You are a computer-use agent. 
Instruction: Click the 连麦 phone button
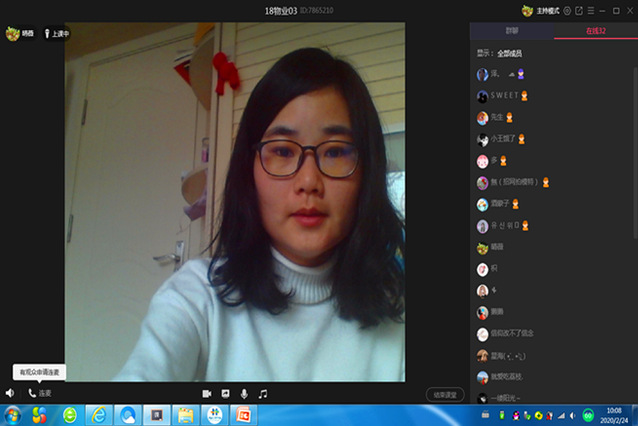click(x=39, y=393)
